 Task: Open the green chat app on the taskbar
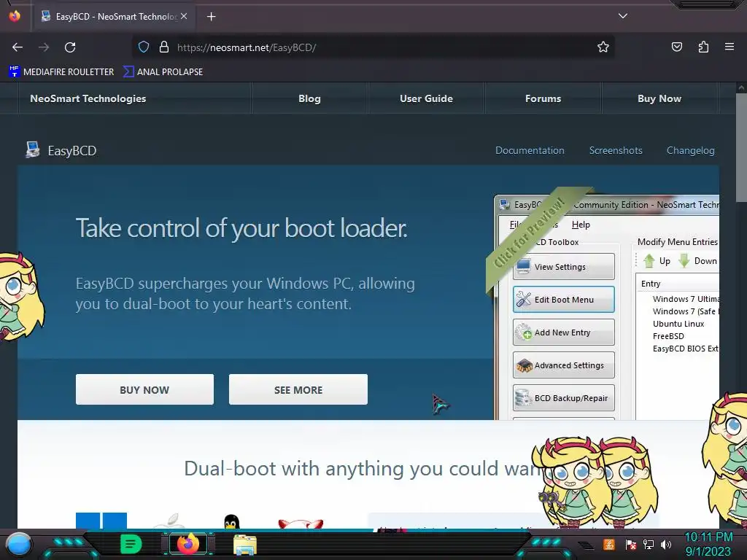coord(131,544)
